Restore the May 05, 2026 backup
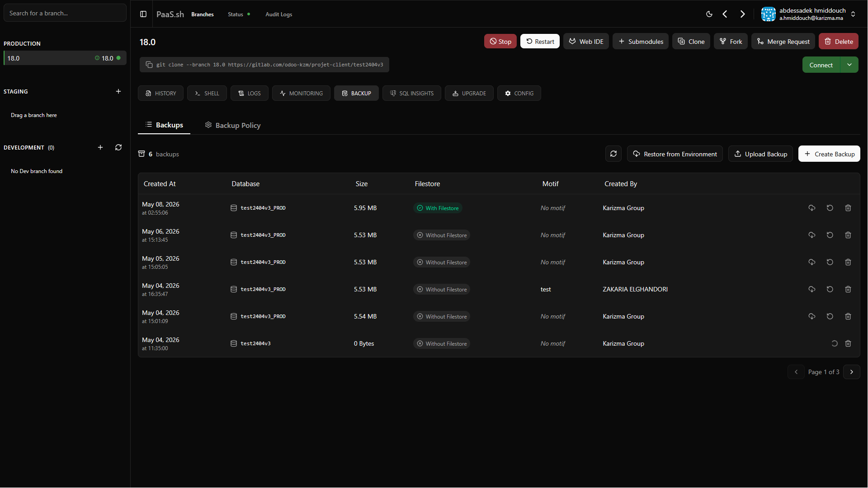 830,262
